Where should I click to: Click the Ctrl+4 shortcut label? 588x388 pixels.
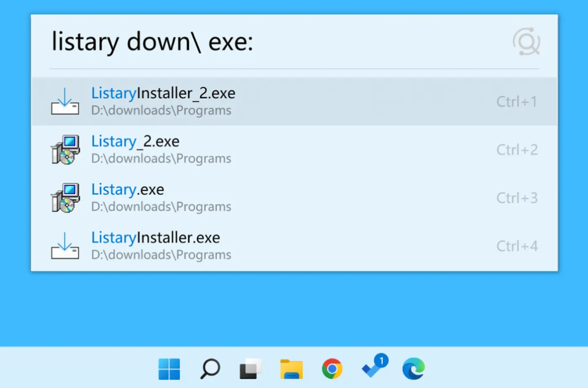(x=516, y=246)
